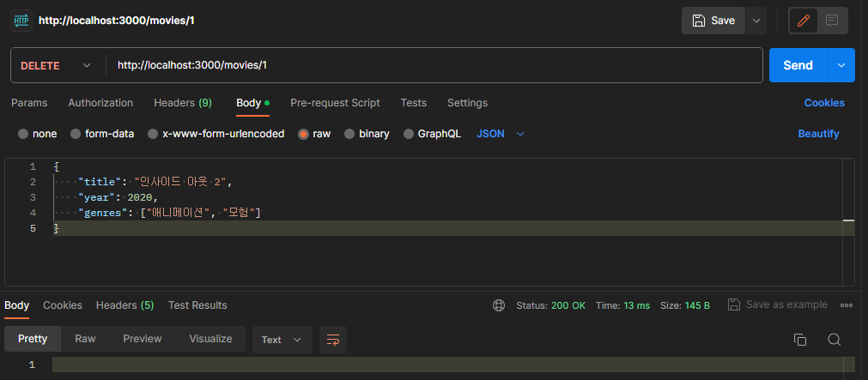This screenshot has width=868, height=380.
Task: Open the comments icon
Action: tap(831, 21)
